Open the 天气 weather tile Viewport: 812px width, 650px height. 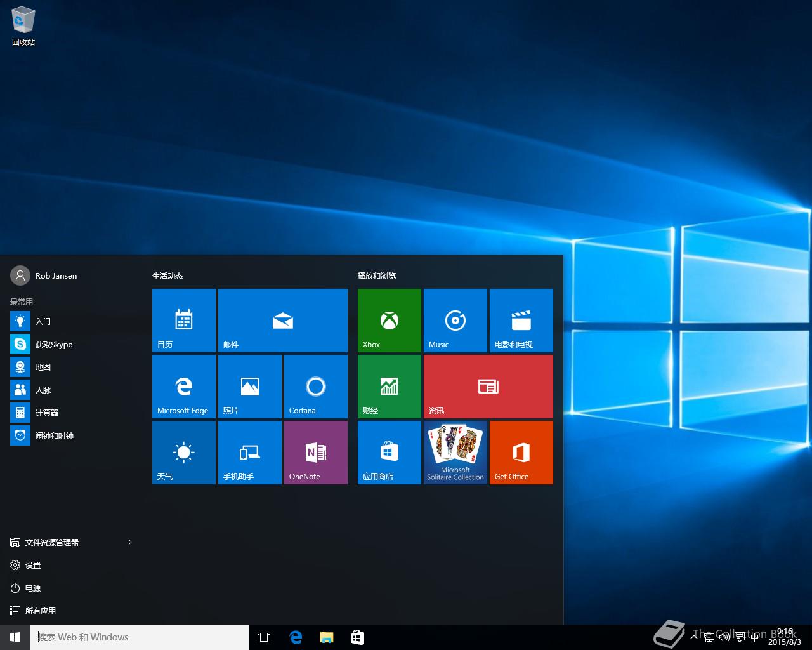click(184, 453)
